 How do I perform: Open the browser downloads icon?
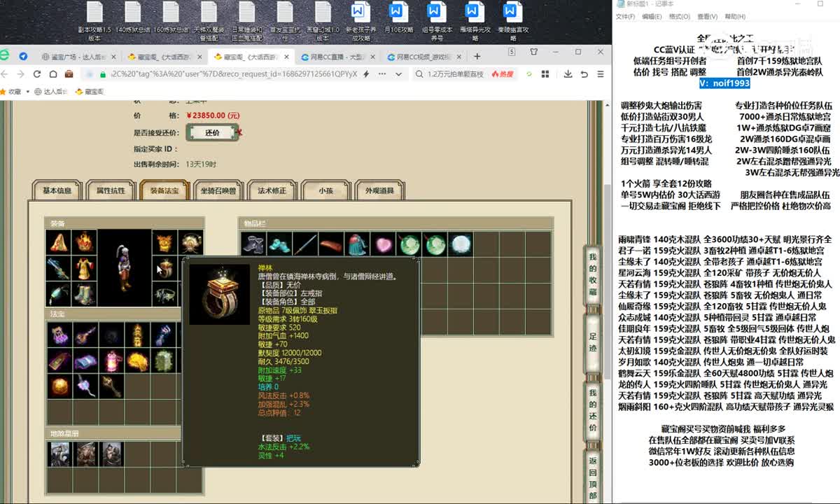(567, 74)
